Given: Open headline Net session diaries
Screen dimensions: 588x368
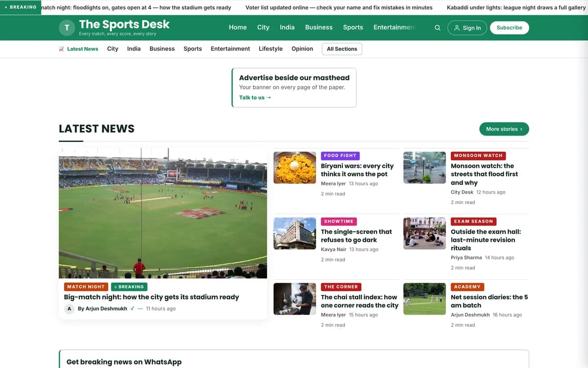Looking at the screenshot, I should (490, 301).
